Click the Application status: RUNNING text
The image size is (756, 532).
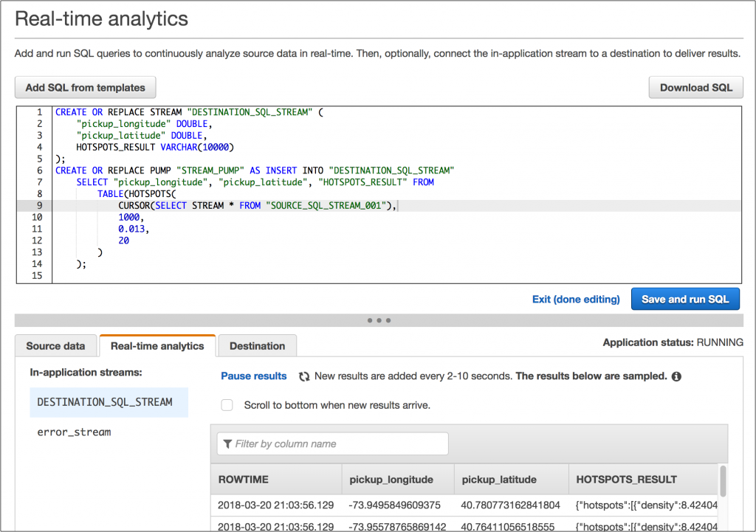[x=673, y=342]
